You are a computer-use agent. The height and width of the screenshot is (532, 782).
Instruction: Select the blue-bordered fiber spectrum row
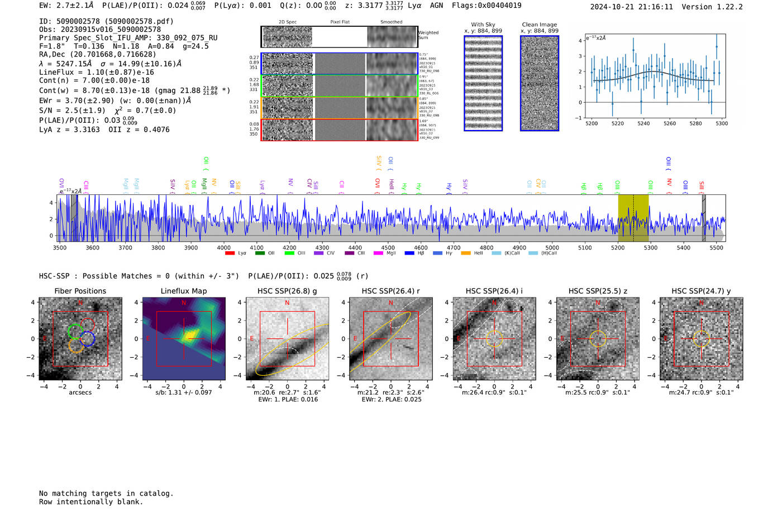[x=339, y=64]
